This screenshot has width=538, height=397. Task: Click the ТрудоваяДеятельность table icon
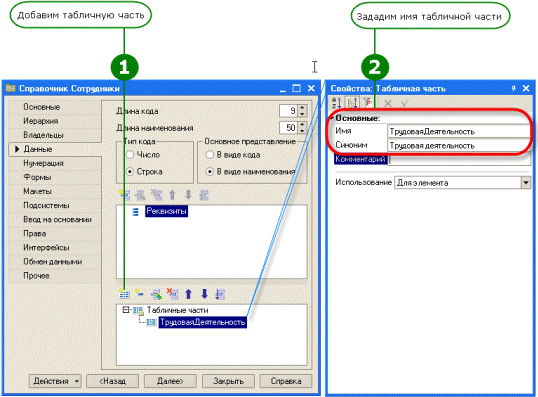click(151, 322)
